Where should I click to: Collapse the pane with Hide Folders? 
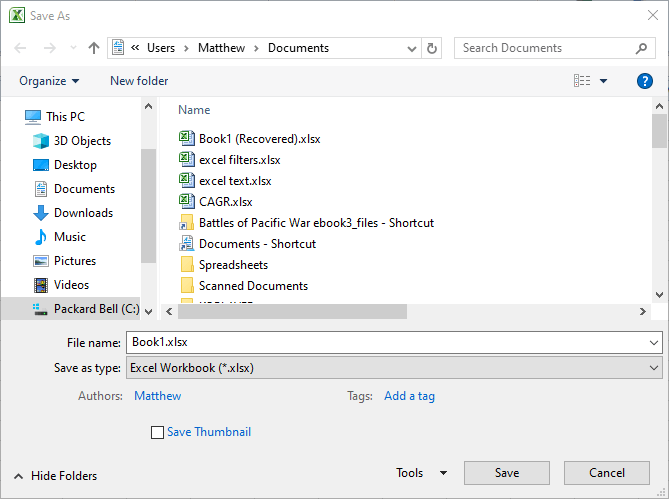(55, 476)
